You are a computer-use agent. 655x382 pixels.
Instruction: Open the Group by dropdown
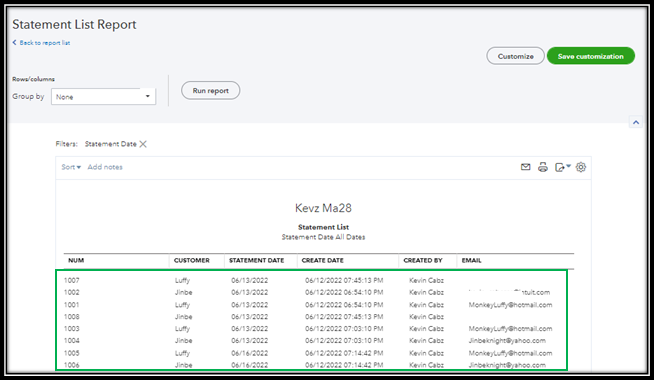103,97
